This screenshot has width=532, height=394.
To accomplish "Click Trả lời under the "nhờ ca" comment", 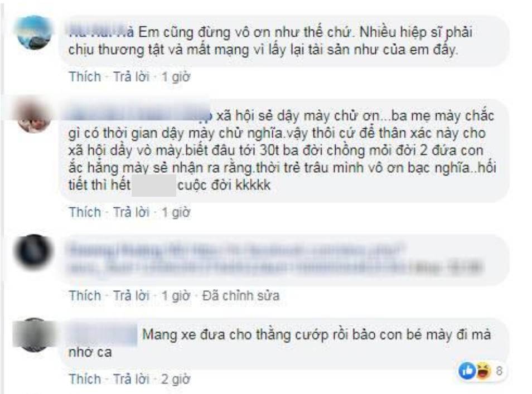I will 131,379.
